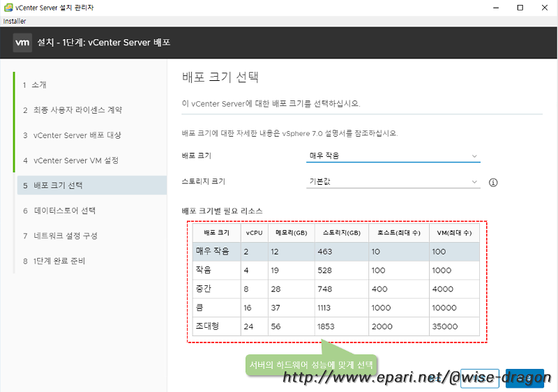This screenshot has height=392, width=558.
Task: Click memory value 19 in table
Action: point(275,271)
